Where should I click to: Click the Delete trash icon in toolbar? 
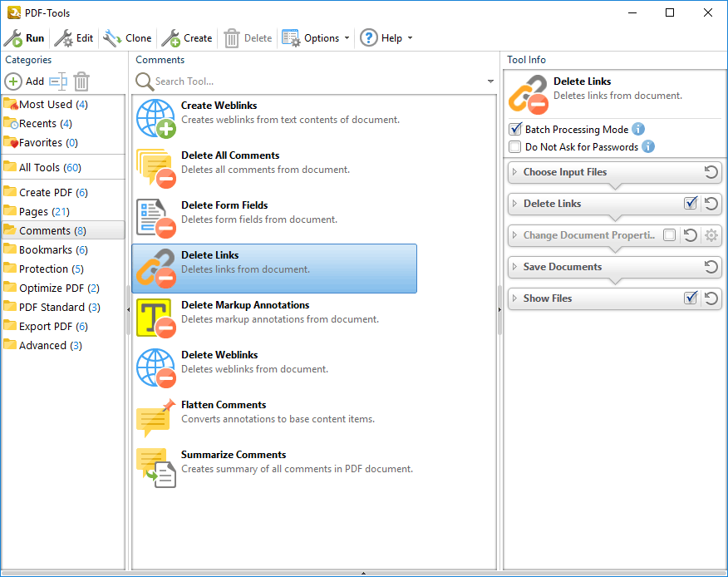coord(232,38)
